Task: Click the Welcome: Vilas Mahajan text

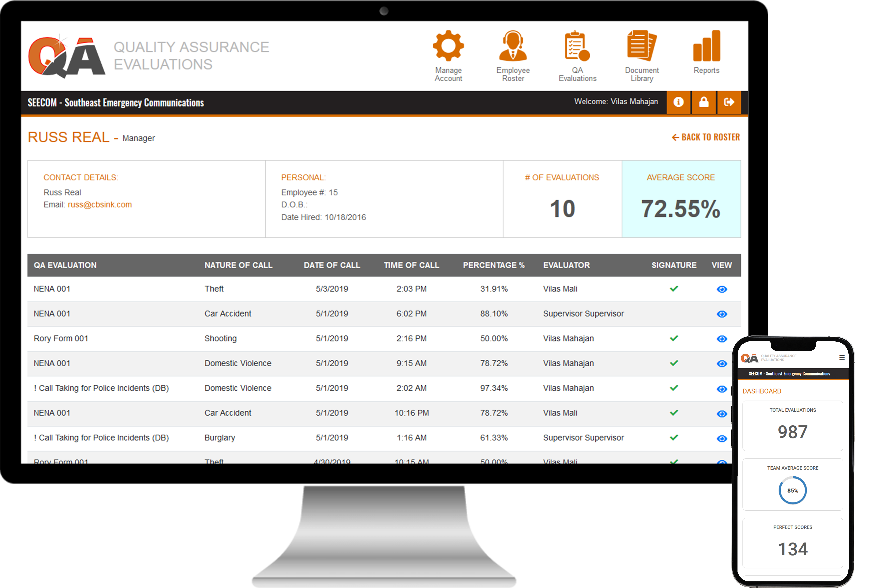Action: pyautogui.click(x=616, y=102)
